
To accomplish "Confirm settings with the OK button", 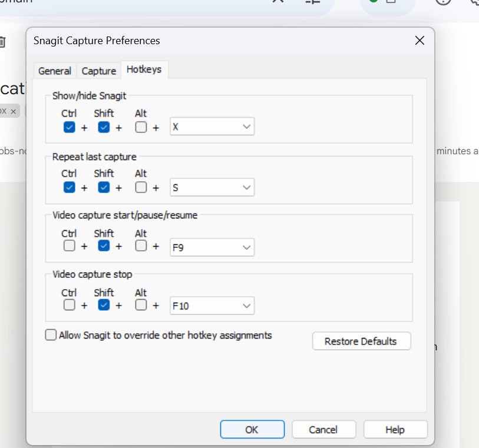I will (252, 429).
